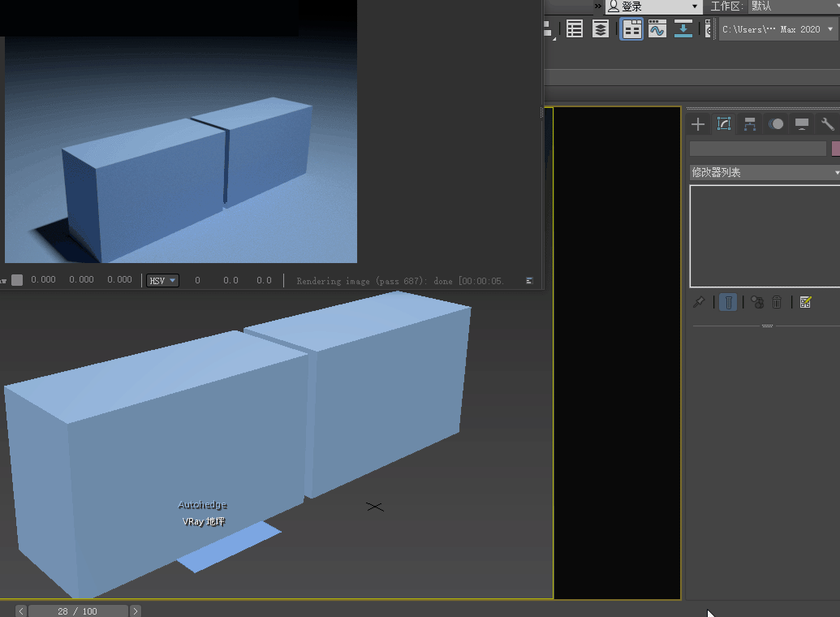Open the Layer Explorer stack icon
Screen dimensions: 840x617
[x=600, y=30]
